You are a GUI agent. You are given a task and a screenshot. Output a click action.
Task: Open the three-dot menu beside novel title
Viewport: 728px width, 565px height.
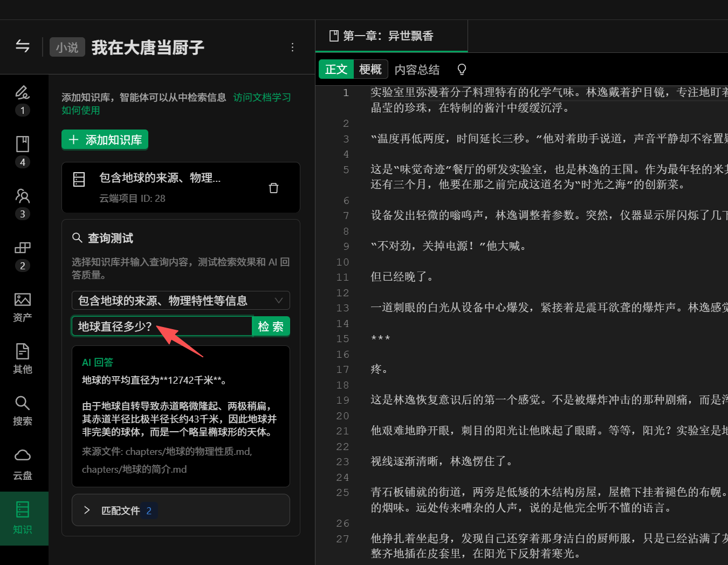click(292, 47)
